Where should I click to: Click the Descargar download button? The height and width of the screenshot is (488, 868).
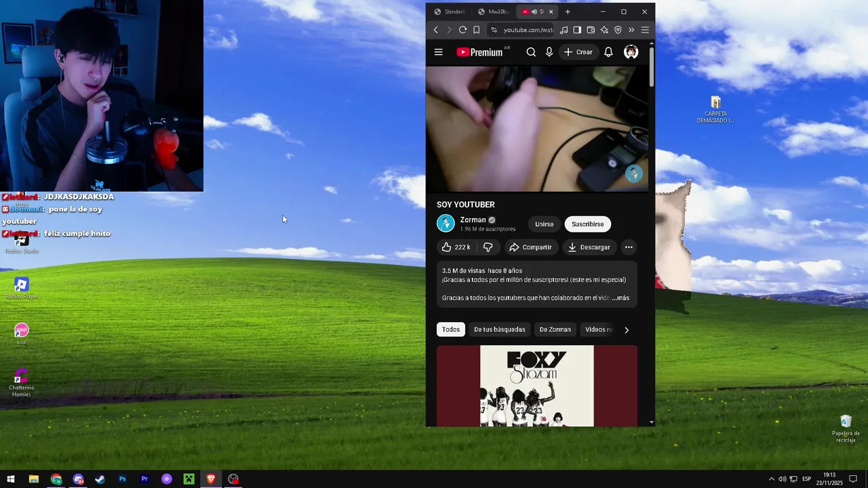pyautogui.click(x=589, y=247)
